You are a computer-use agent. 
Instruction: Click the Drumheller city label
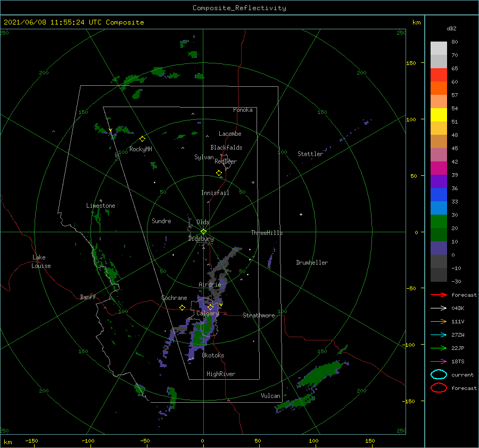coord(312,263)
